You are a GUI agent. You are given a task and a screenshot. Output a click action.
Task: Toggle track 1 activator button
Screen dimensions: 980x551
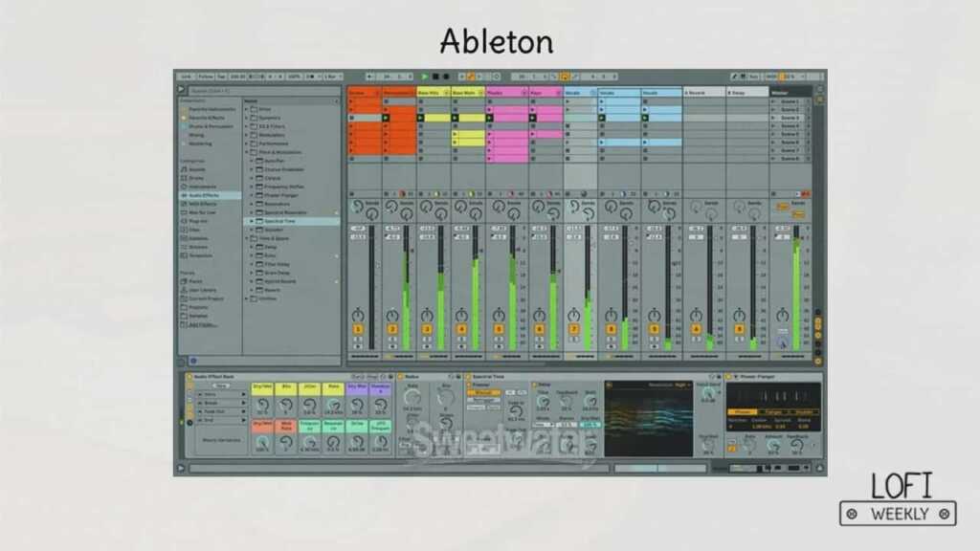click(357, 329)
